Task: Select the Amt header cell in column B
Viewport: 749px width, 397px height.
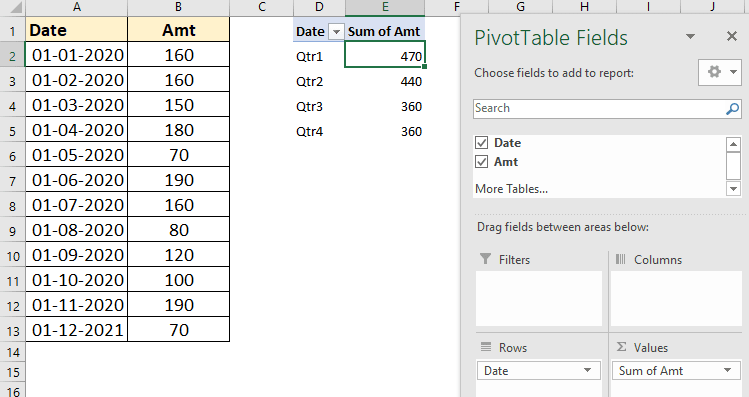Action: pos(179,30)
